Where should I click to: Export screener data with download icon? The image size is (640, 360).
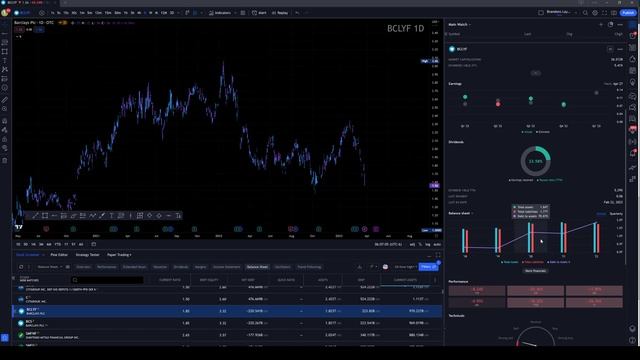pos(360,267)
